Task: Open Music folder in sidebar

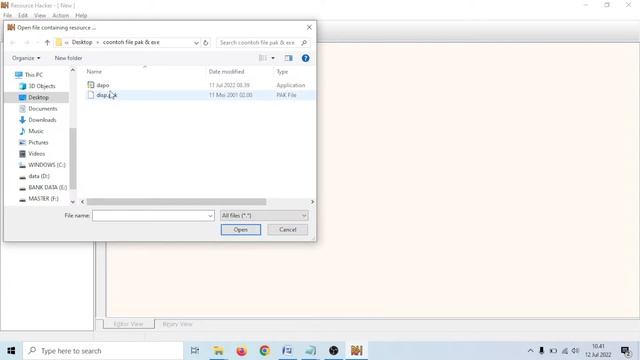Action: tap(36, 131)
